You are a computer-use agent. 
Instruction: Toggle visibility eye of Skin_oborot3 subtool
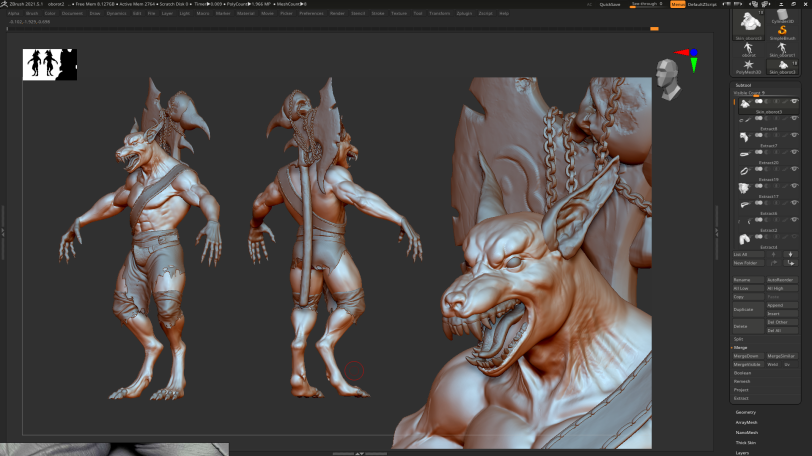click(795, 101)
